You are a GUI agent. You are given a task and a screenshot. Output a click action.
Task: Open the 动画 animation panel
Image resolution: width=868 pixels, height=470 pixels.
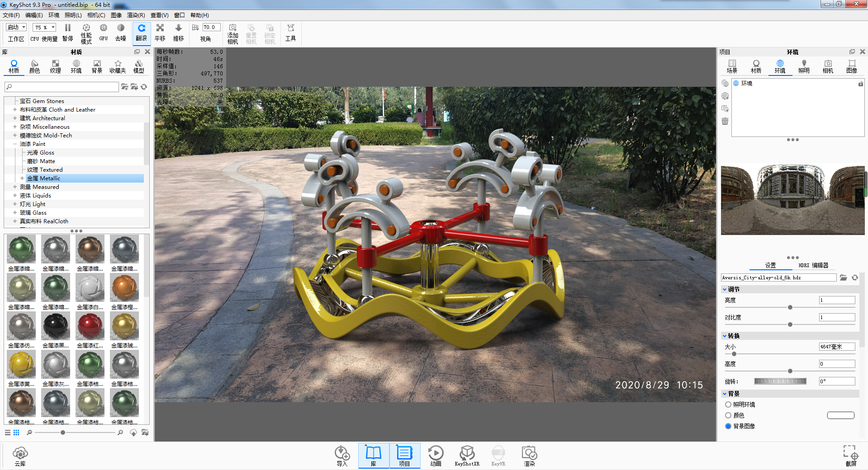tap(436, 456)
